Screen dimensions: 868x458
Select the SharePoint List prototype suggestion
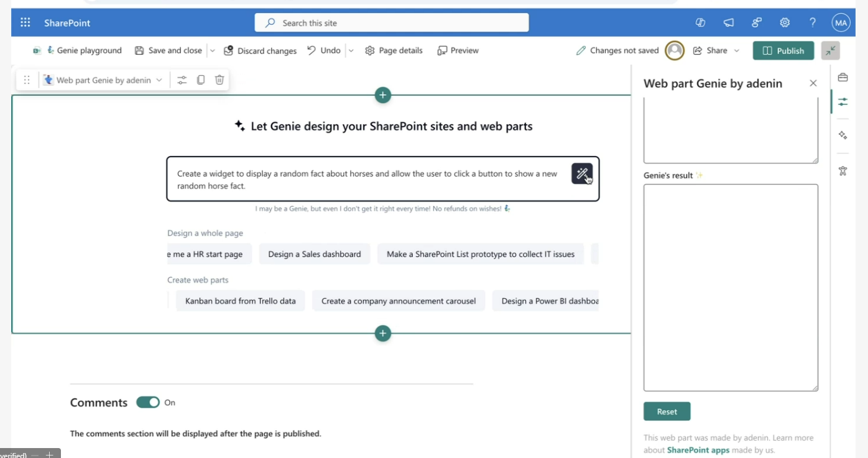coord(481,254)
